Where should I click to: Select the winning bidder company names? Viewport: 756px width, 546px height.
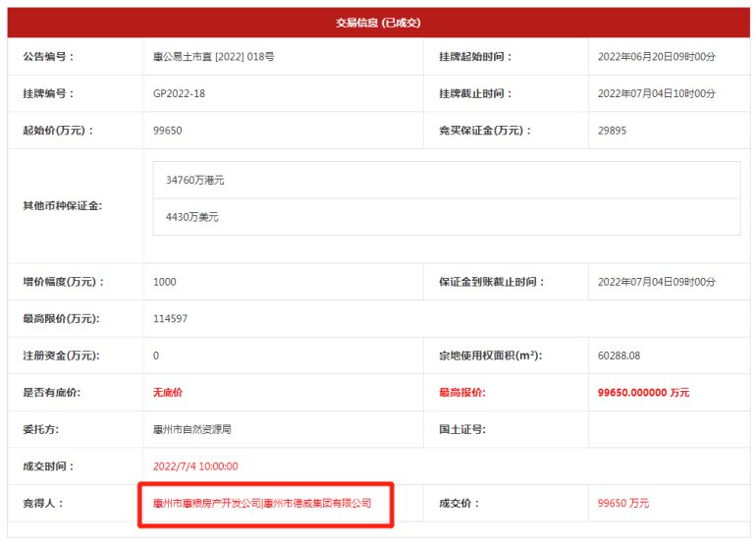click(x=262, y=503)
